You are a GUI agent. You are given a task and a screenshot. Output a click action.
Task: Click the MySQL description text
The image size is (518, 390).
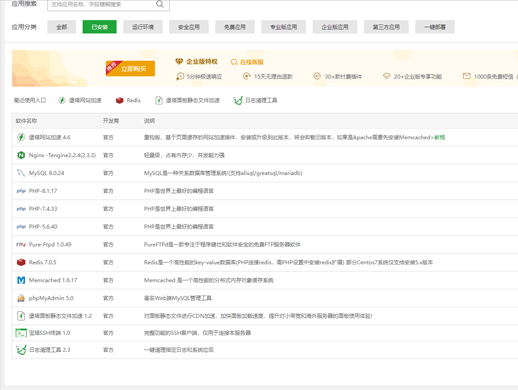click(223, 173)
